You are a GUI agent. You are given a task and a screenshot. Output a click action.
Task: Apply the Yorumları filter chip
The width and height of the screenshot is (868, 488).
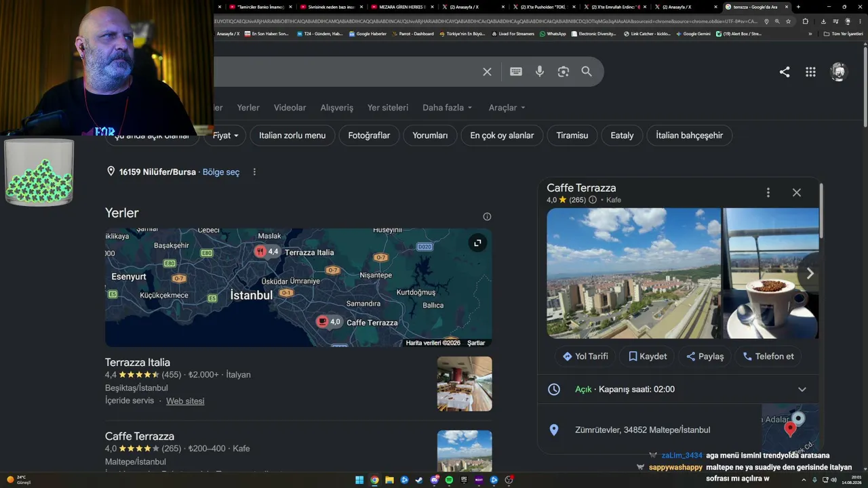[x=430, y=136]
